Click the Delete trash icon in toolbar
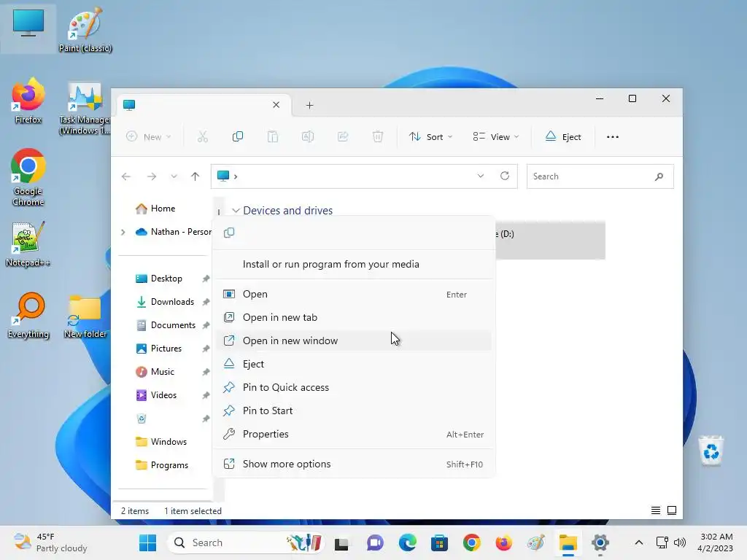This screenshot has width=747, height=560. point(378,137)
